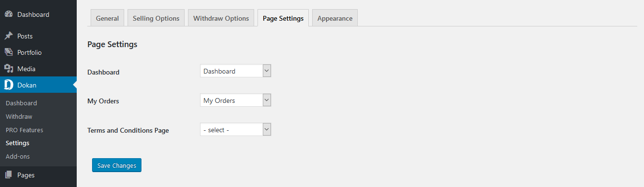Open PRO Features submenu link
The width and height of the screenshot is (644, 187).
point(24,130)
